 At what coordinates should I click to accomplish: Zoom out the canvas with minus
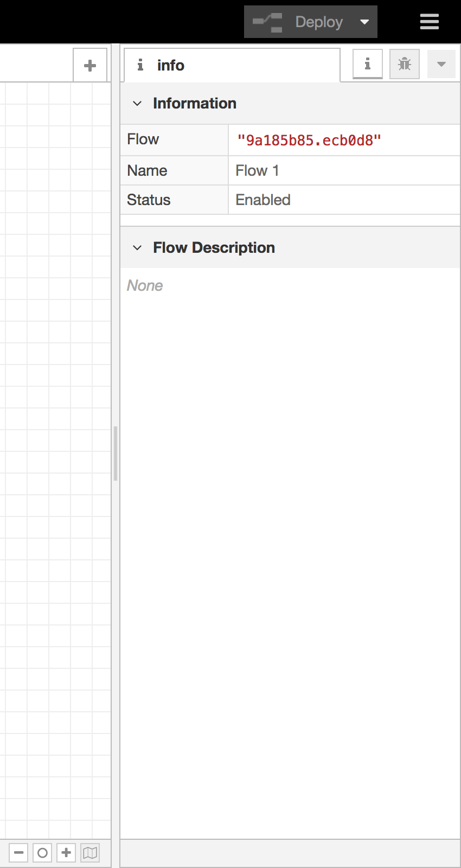18,853
